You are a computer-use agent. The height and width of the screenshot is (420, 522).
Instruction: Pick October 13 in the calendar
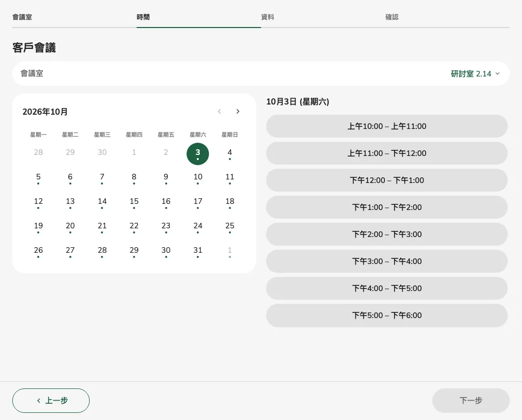pos(70,203)
